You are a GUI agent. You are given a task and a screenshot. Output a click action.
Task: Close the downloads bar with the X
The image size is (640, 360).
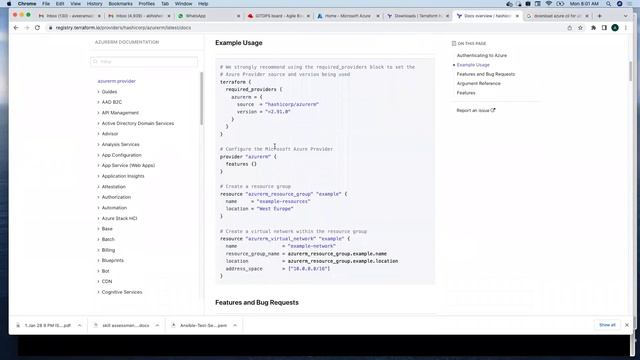627,325
